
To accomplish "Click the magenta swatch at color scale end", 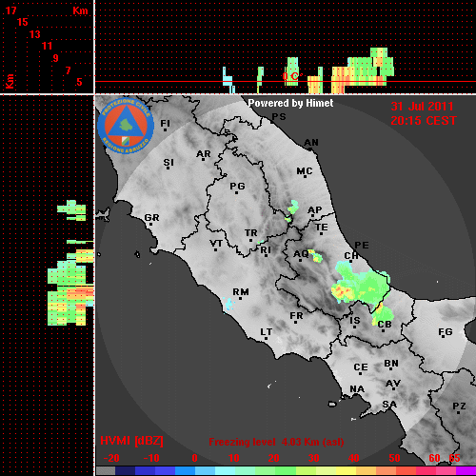I will click(x=466, y=470).
